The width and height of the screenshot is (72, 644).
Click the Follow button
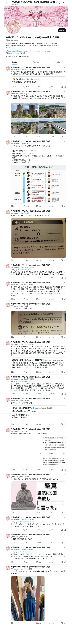coord(62,30)
